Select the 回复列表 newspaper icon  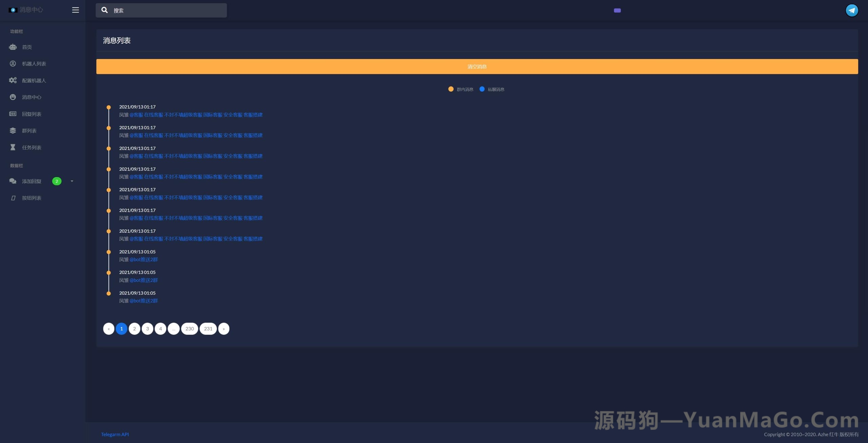click(13, 114)
